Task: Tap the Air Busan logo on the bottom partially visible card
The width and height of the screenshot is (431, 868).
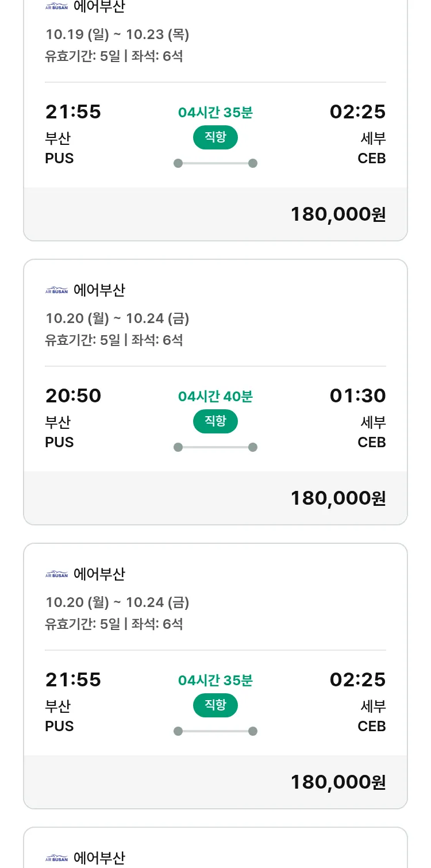Action: tap(56, 859)
